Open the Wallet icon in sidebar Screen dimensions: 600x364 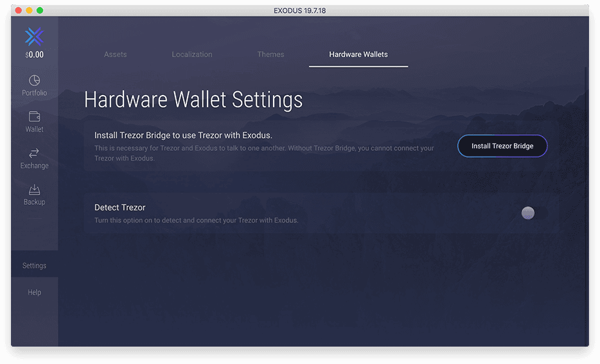coord(34,116)
